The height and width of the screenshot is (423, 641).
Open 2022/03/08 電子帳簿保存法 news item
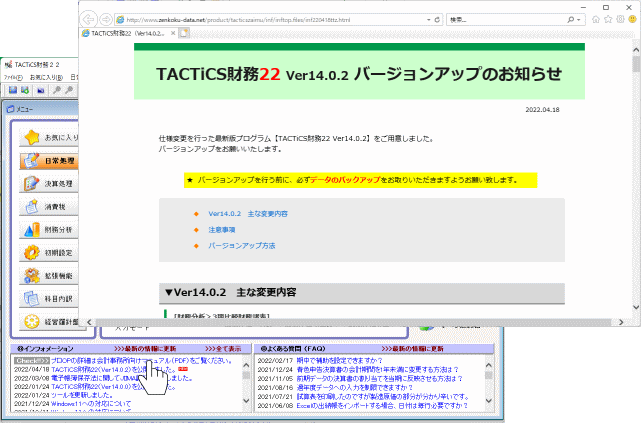click(122, 378)
